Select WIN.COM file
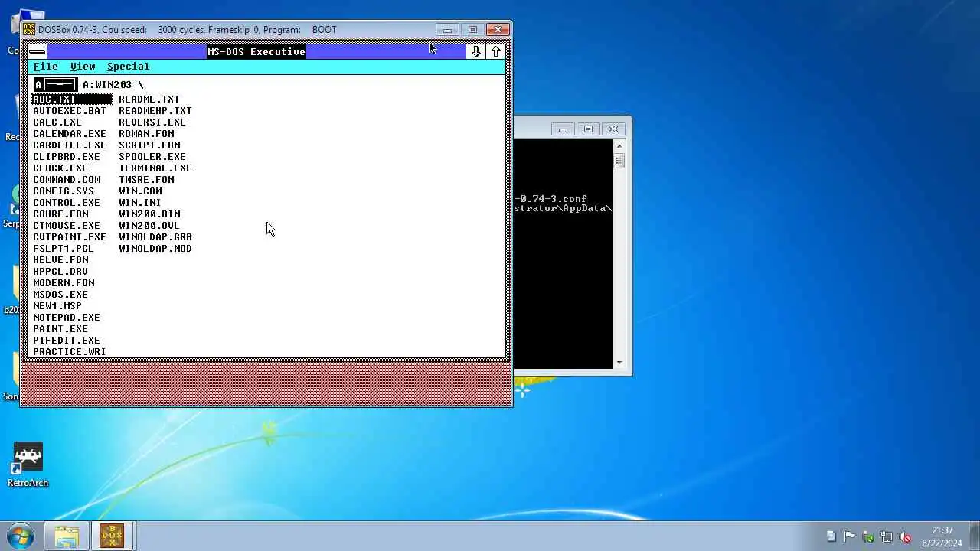This screenshot has height=551, width=980. tap(140, 191)
